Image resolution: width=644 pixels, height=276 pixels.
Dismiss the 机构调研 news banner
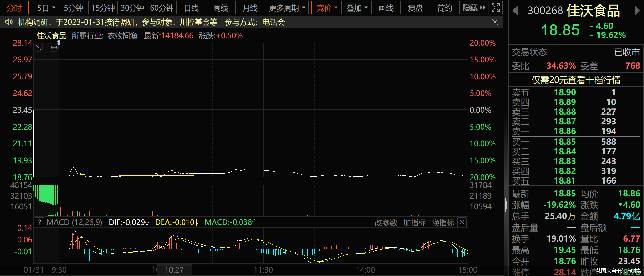click(x=495, y=22)
